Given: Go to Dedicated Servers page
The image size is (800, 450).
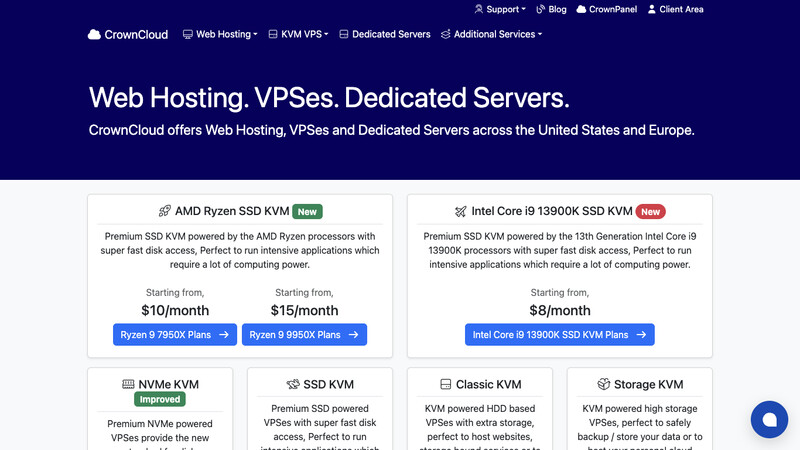Looking at the screenshot, I should (385, 34).
